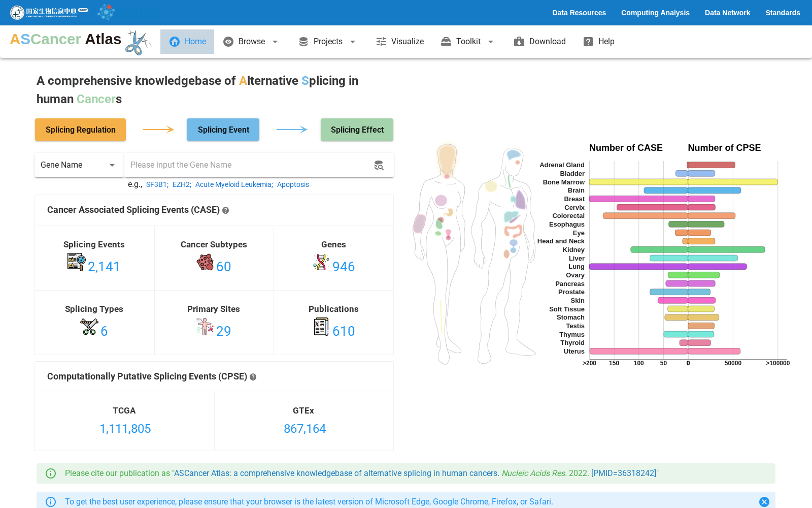This screenshot has height=508, width=812.
Task: Open the Help page
Action: click(x=599, y=42)
